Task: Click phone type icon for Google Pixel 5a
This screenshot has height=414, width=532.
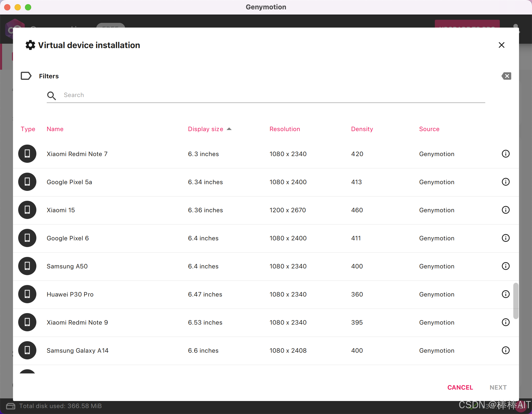Action: tap(27, 182)
